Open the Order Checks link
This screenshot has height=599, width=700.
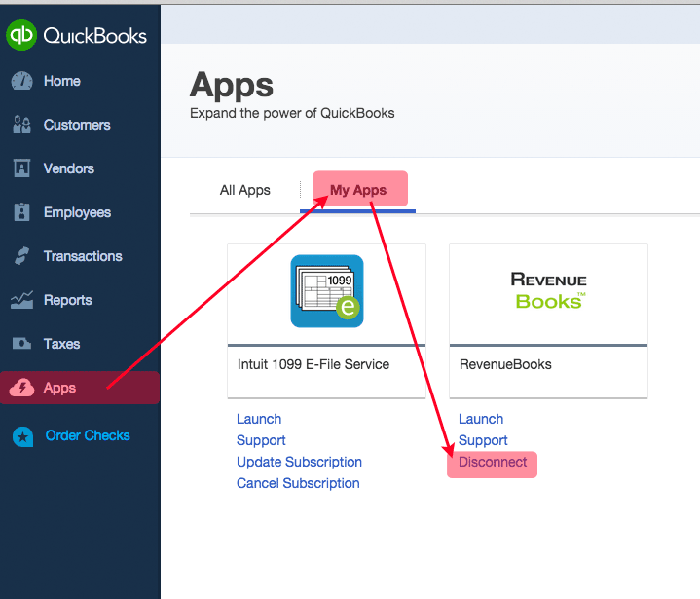(88, 435)
